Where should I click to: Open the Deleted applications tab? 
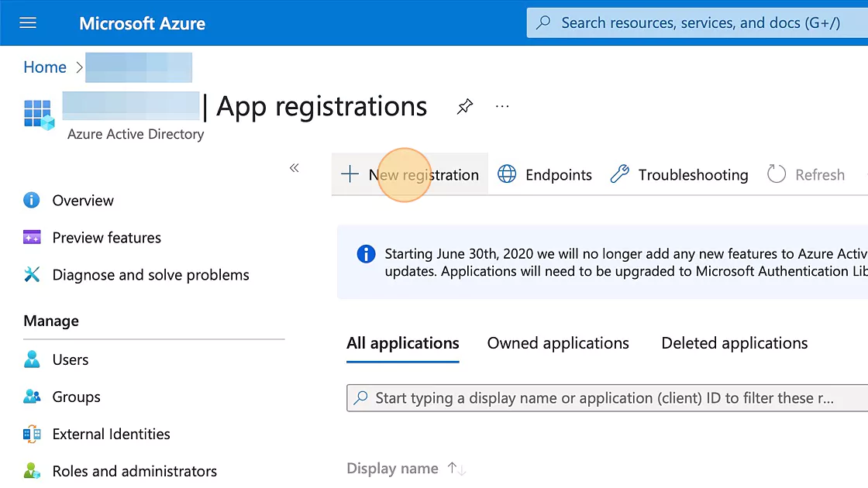[x=733, y=342]
